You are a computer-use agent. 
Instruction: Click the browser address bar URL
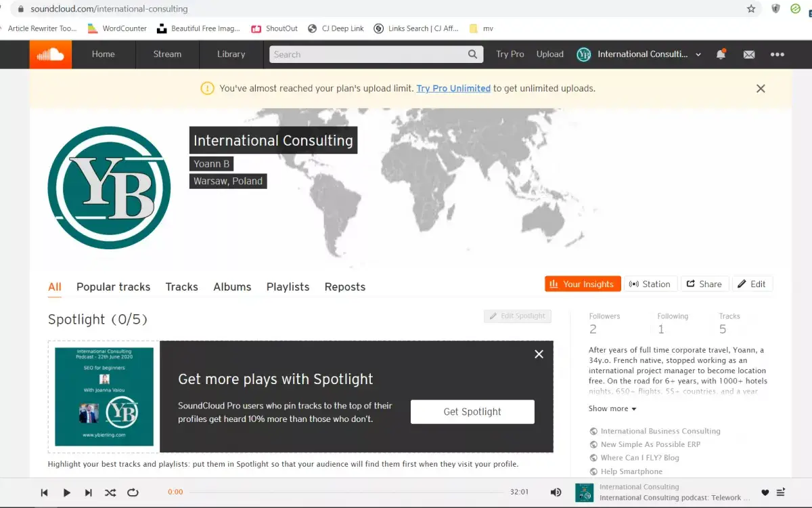(x=109, y=9)
